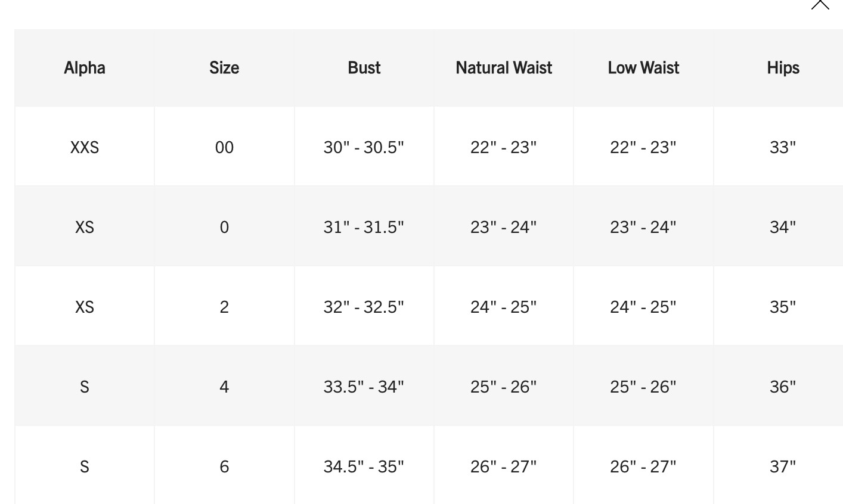
Task: Click the Alpha column header
Action: (85, 67)
